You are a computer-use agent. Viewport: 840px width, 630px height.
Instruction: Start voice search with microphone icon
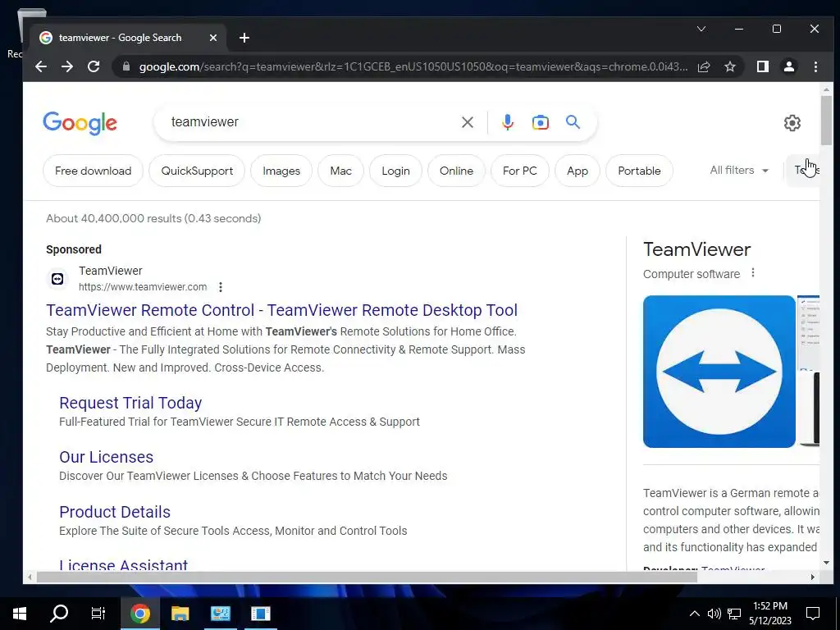pos(507,123)
